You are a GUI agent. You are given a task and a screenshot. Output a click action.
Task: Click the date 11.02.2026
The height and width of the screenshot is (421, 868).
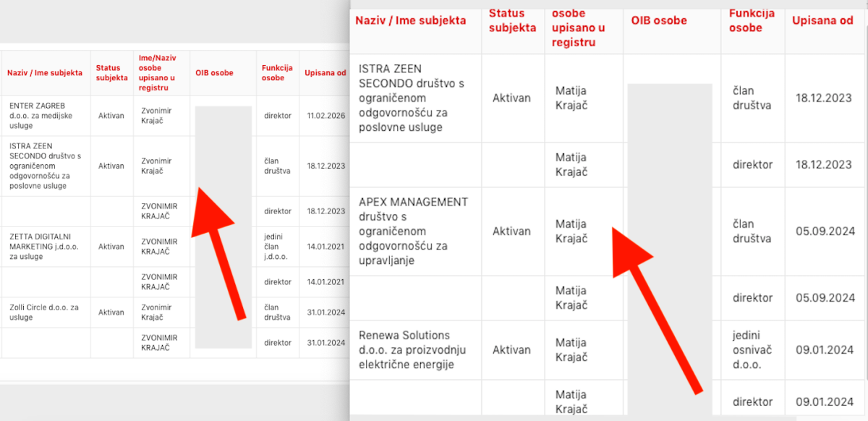pyautogui.click(x=326, y=115)
